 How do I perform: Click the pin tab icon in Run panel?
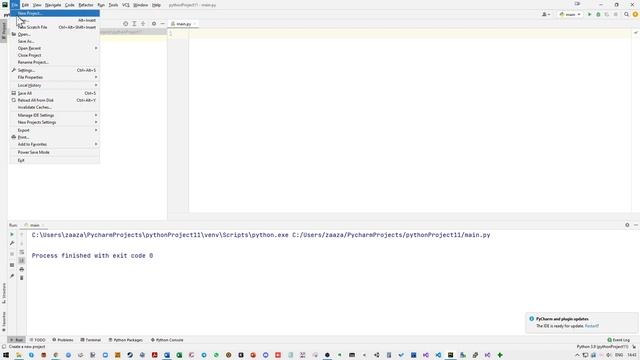click(x=12, y=276)
